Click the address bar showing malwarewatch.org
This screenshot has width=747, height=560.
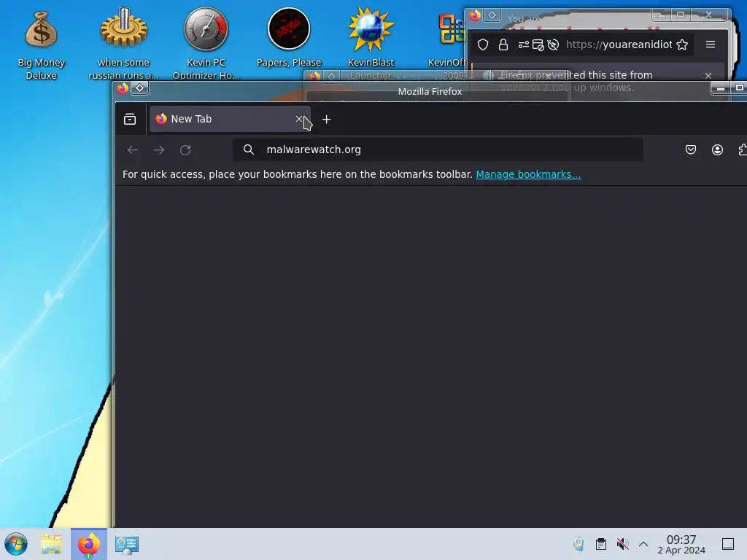tap(438, 149)
